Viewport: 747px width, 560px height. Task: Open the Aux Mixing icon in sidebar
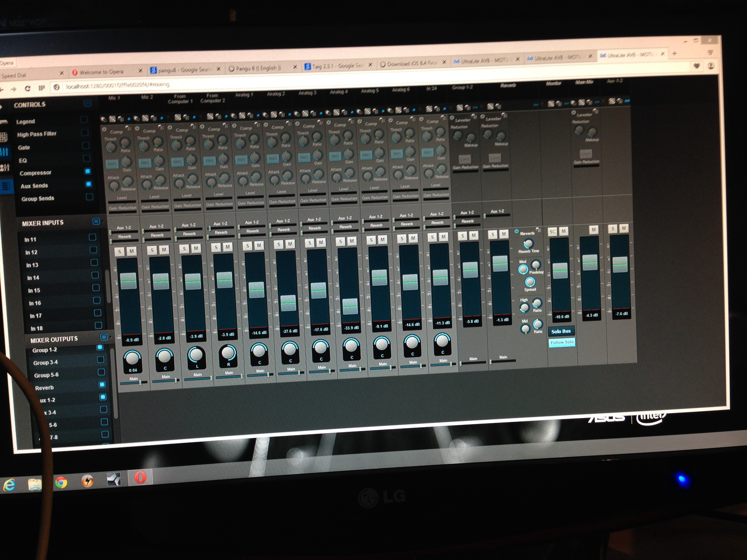(5, 167)
